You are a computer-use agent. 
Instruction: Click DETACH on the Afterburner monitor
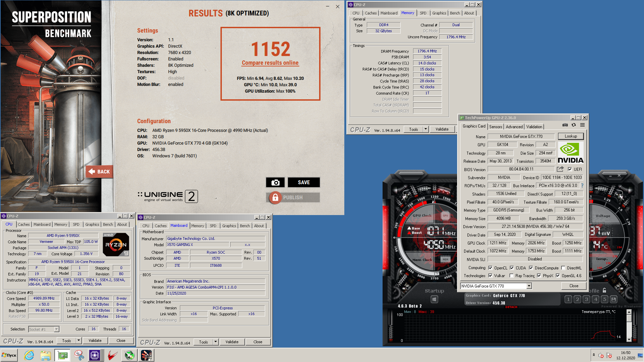pos(511,307)
